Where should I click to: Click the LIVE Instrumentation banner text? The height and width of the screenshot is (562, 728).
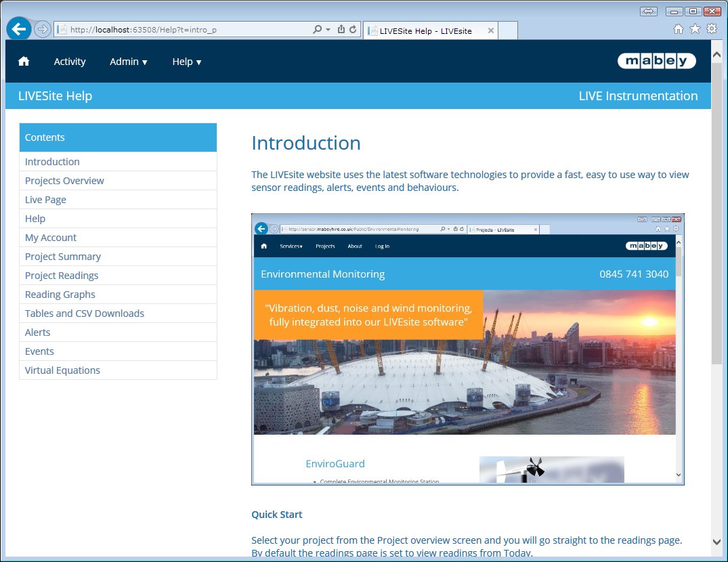[x=638, y=96]
